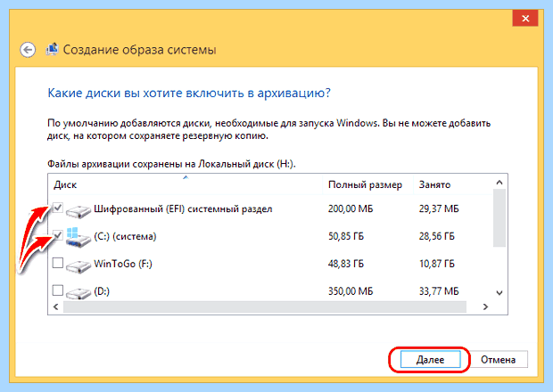553x392 pixels.
Task: Select the WinToGo (F:) row text
Action: point(123,264)
